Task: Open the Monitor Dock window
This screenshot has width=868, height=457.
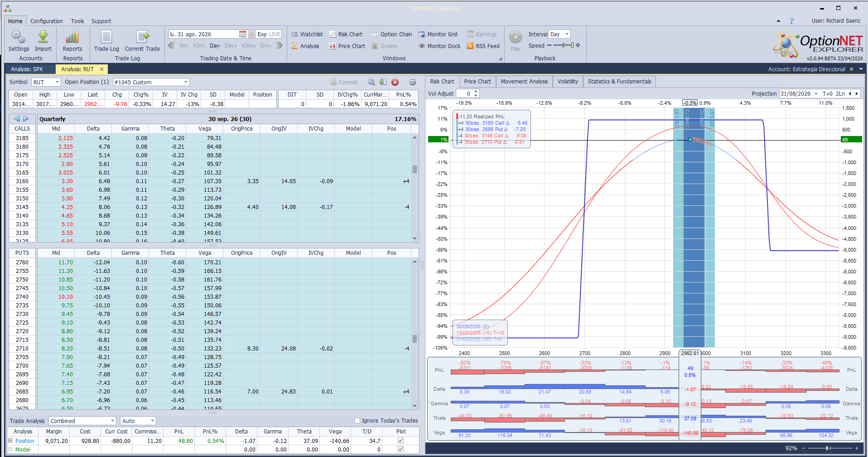Action: click(x=439, y=46)
